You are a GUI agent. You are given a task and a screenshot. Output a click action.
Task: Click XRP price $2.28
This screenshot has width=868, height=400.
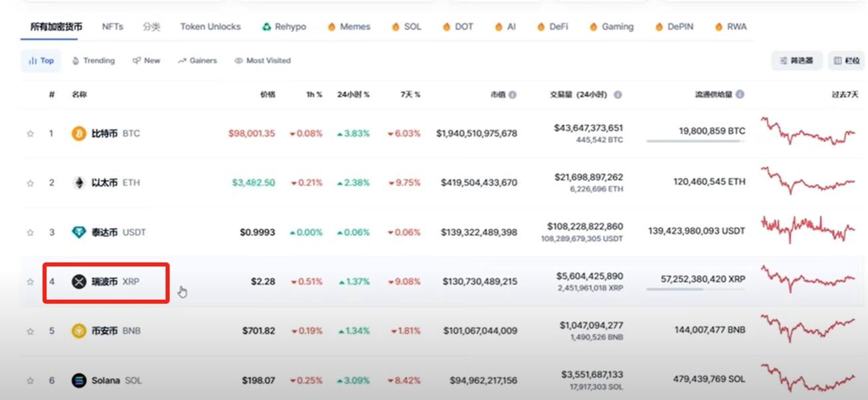tap(263, 282)
